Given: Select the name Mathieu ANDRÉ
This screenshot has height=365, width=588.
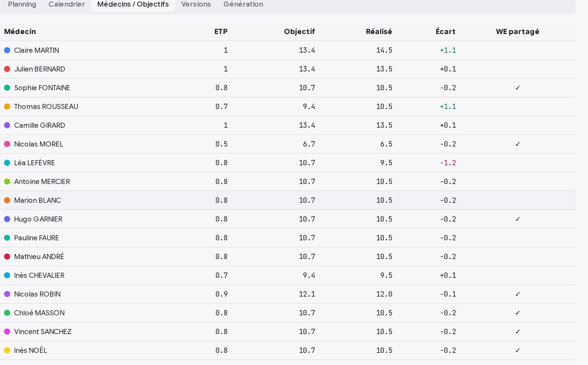Looking at the screenshot, I should (x=39, y=257).
